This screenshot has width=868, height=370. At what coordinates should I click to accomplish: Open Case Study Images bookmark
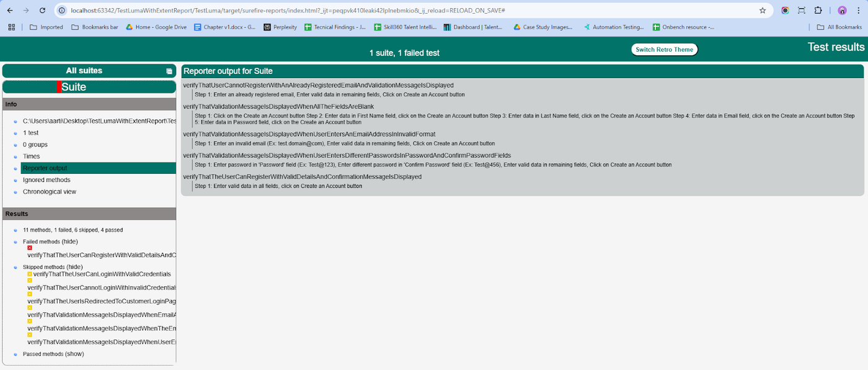click(543, 27)
